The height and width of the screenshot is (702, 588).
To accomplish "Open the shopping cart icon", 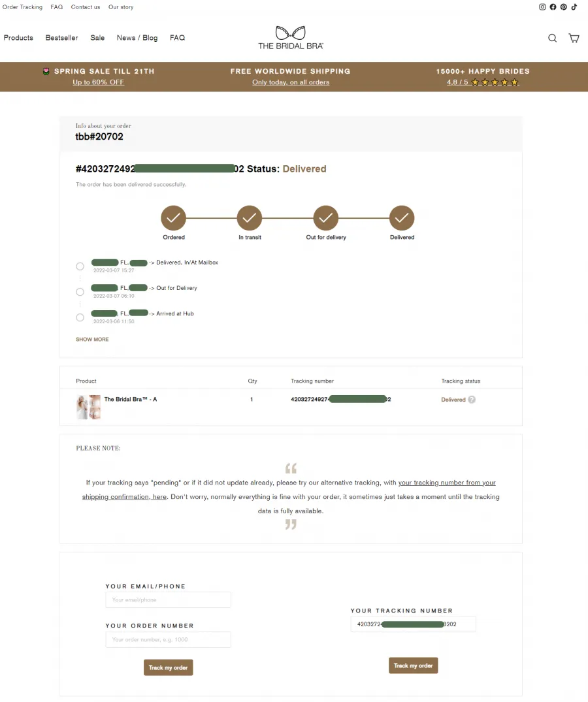I will point(574,38).
